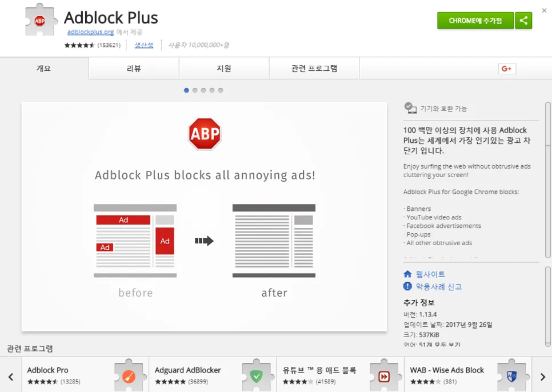This screenshot has width=552, height=392.
Task: Open the adblockplus.org link
Action: coord(90,32)
